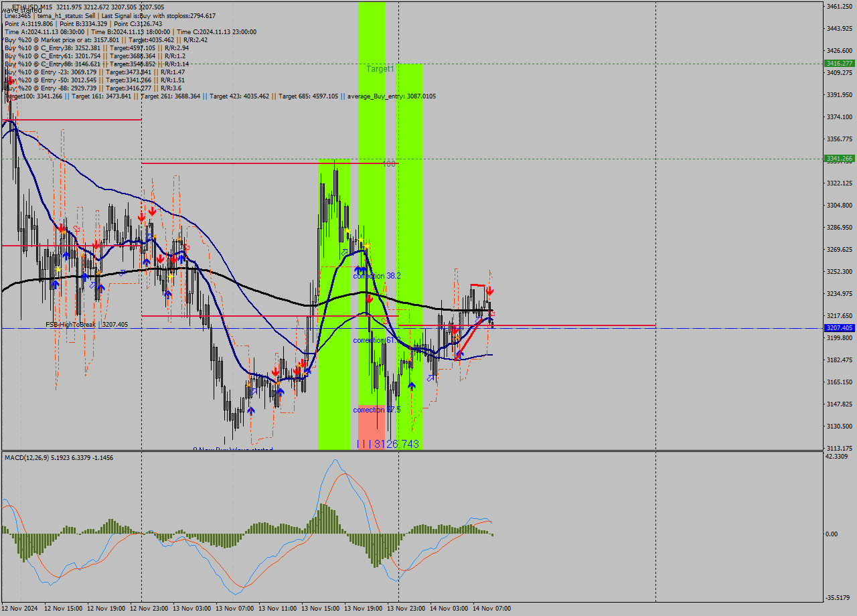The image size is (857, 616).
Task: Click the 3234.975 price axis label
Action: click(x=840, y=293)
